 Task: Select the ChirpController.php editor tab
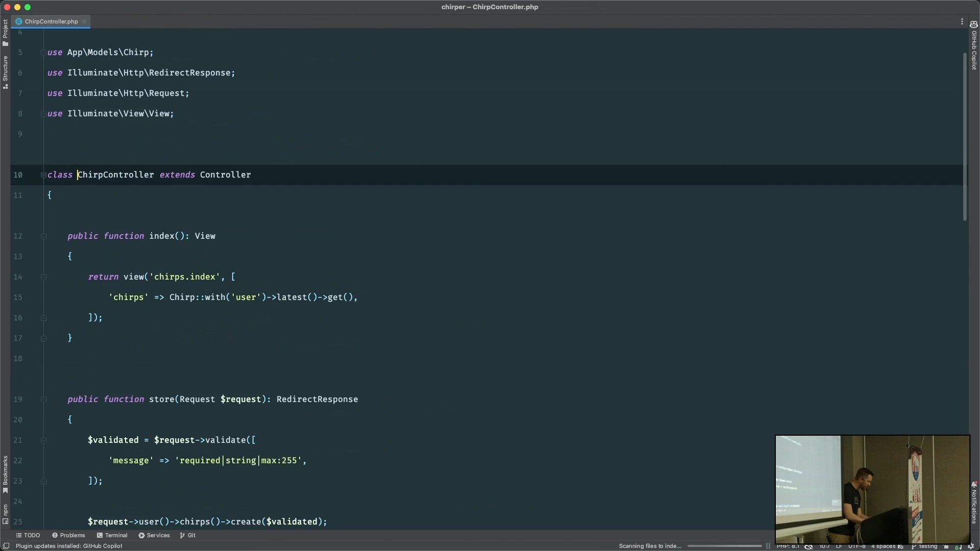tap(51, 21)
